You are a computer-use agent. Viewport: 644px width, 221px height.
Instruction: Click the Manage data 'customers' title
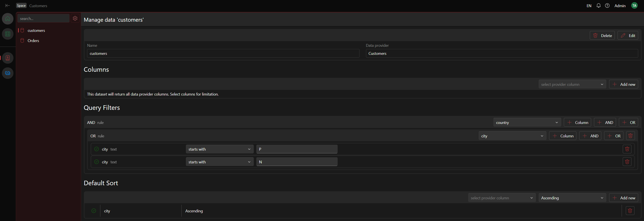point(114,20)
